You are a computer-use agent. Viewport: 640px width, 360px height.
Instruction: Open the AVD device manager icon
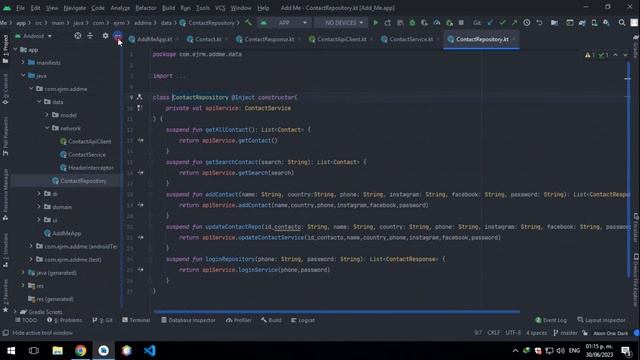pyautogui.click(x=594, y=23)
